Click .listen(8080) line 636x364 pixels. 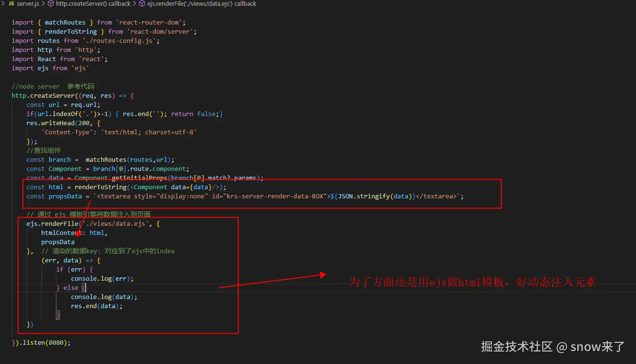coord(41,343)
